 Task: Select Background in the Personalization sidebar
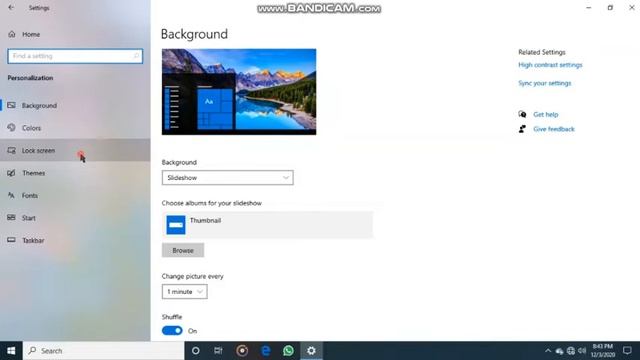coord(75,105)
